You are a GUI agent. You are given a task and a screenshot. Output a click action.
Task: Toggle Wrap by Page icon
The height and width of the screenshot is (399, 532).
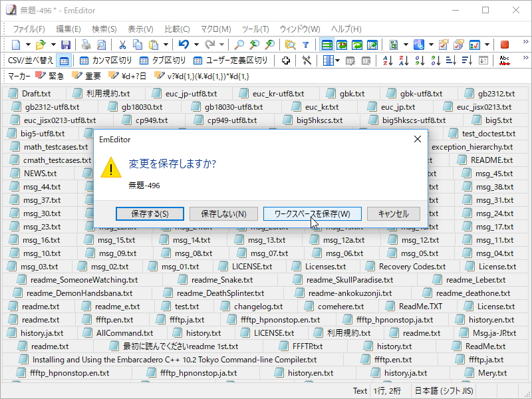pyautogui.click(x=372, y=45)
